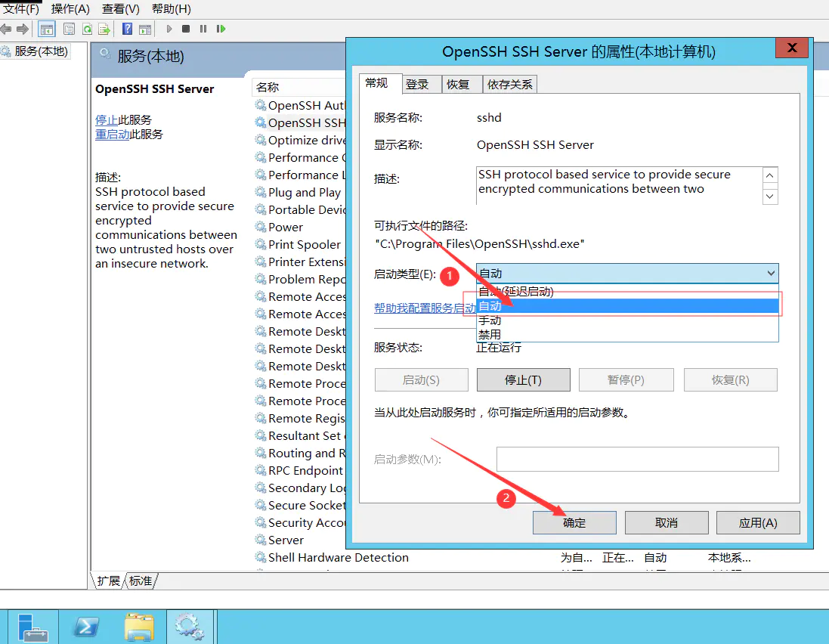The height and width of the screenshot is (644, 829).
Task: Select the Plug and Play service row
Action: tap(300, 193)
